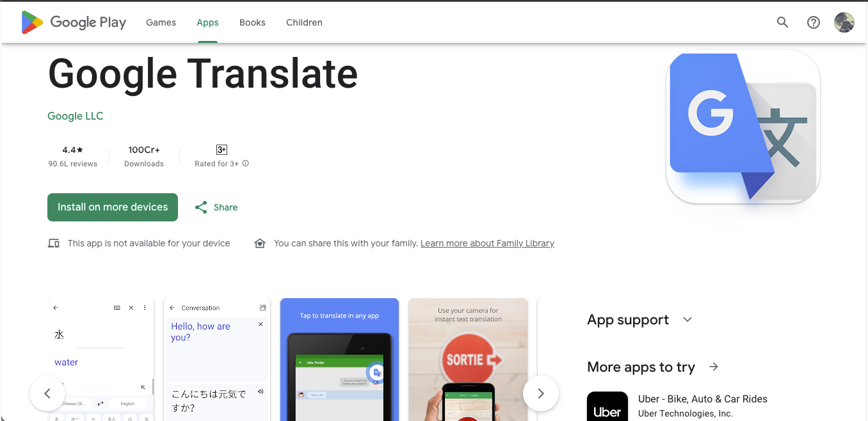Click the 90.6L reviews text
This screenshot has width=868, height=421.
pos(73,164)
